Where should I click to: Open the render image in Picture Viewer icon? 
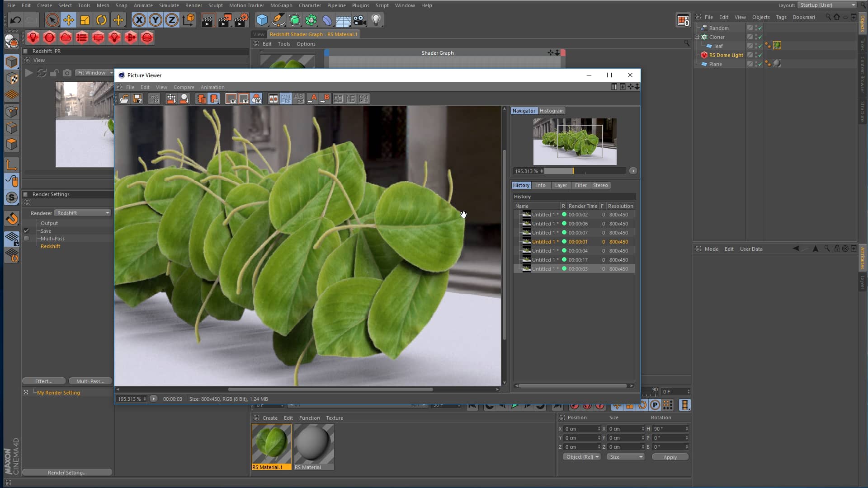click(225, 20)
